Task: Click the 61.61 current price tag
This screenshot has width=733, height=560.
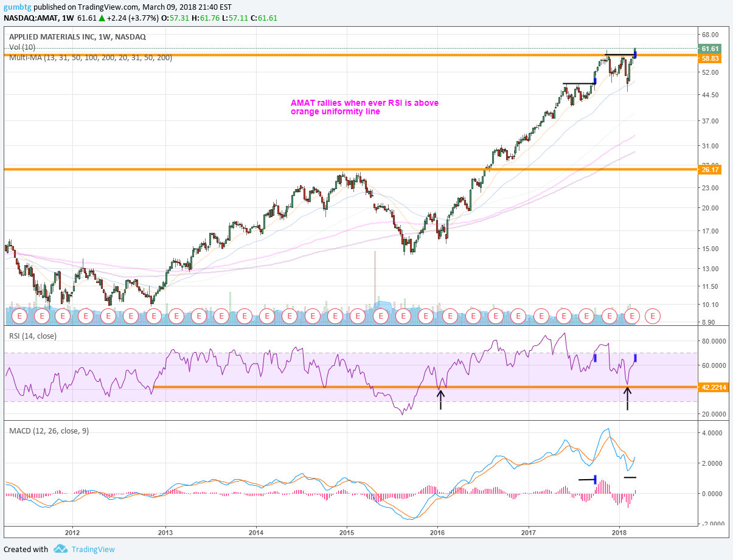Action: [x=710, y=49]
